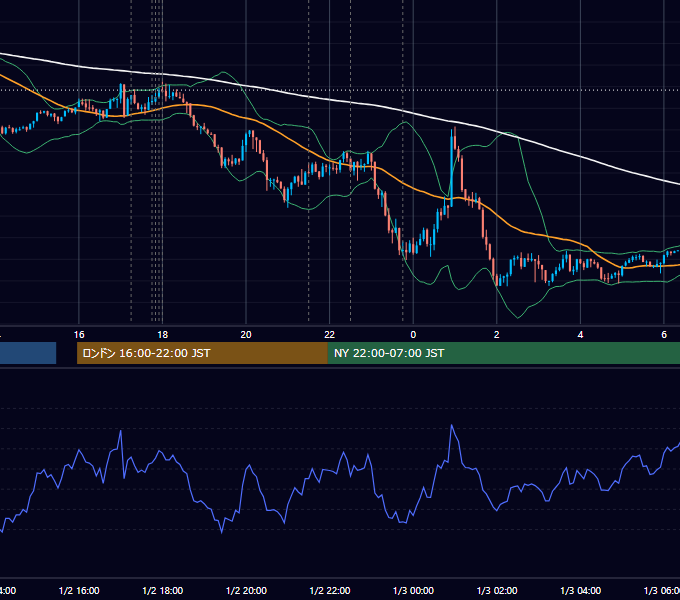Select the NY 22:00-07:00 JST session bar

pyautogui.click(x=503, y=353)
